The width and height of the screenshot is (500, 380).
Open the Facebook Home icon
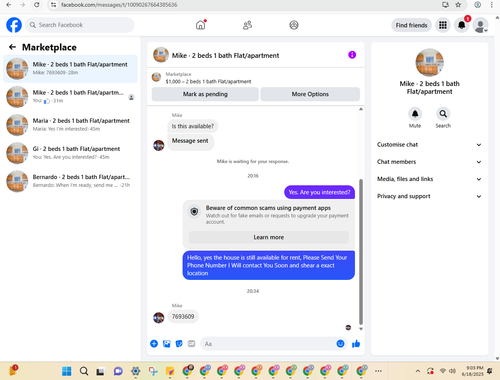(201, 25)
